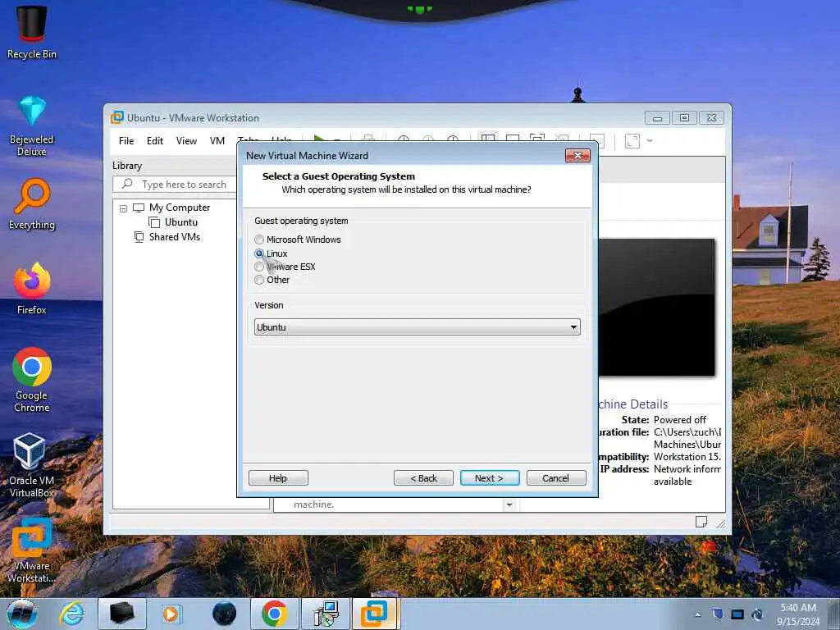Select Shared VMs in the library
The height and width of the screenshot is (630, 840).
click(174, 237)
